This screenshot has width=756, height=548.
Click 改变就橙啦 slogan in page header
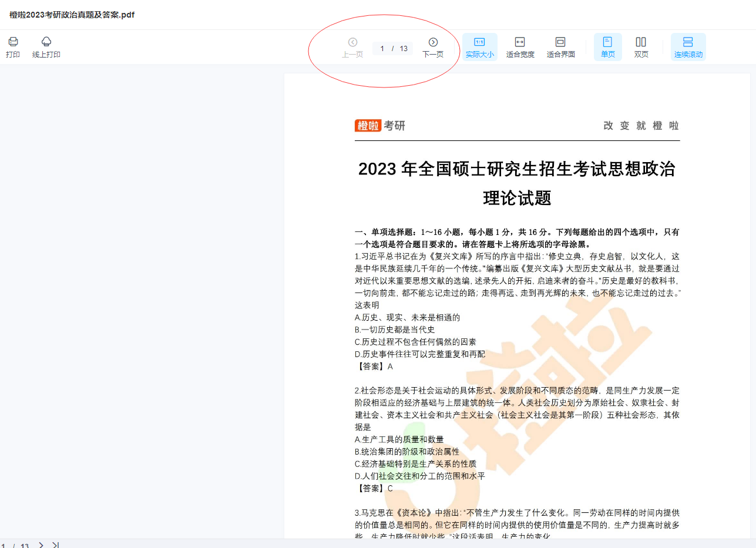click(641, 126)
